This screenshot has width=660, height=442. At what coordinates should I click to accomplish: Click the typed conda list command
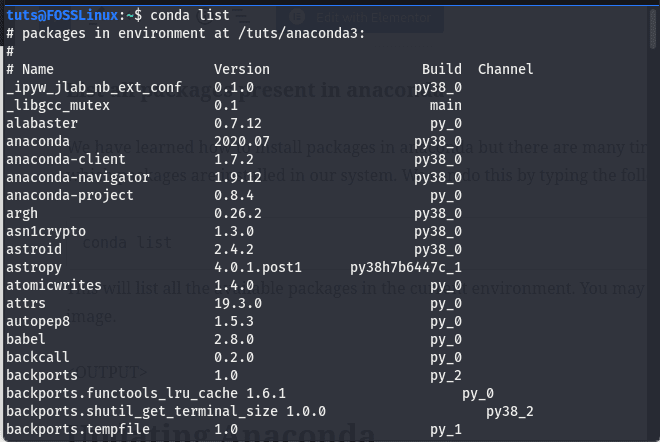pyautogui.click(x=190, y=15)
